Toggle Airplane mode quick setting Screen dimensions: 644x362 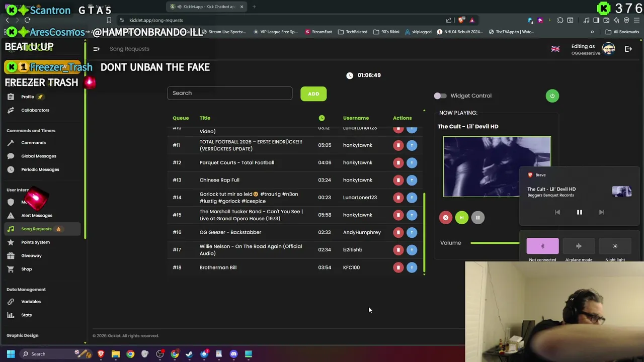pos(579,246)
